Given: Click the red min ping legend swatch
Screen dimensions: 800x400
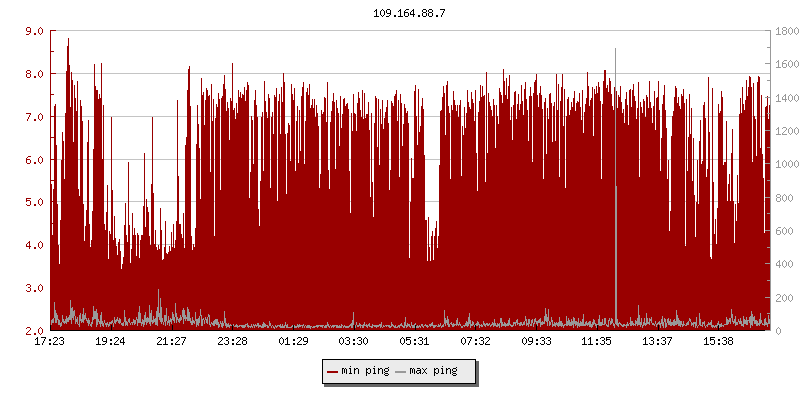Looking at the screenshot, I should point(333,371).
